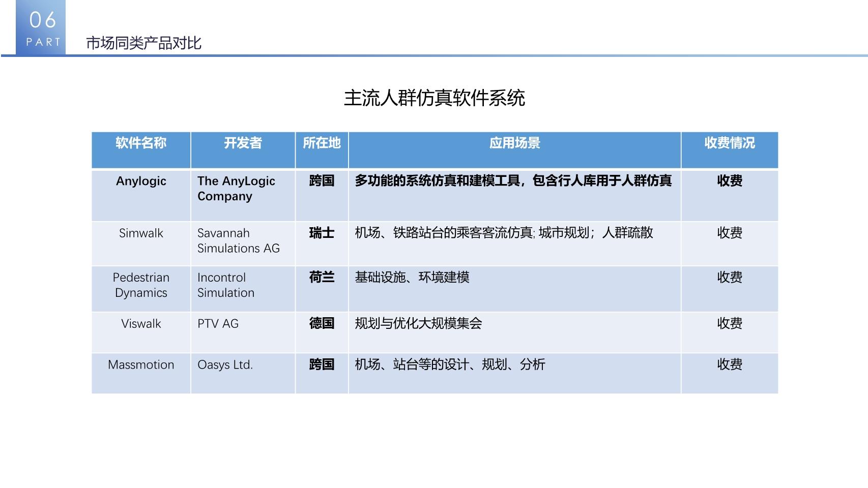Click the '荷兰' location cell
The width and height of the screenshot is (868, 488).
[322, 289]
